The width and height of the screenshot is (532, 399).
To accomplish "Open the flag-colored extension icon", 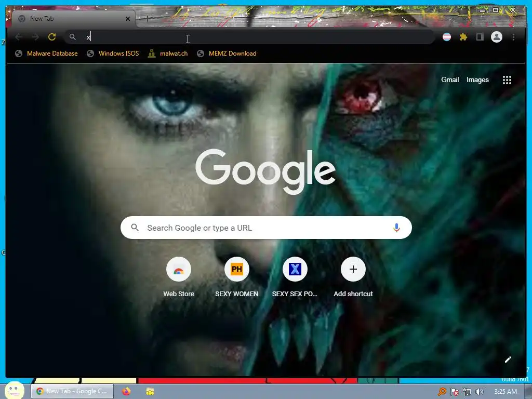I will coord(447,37).
